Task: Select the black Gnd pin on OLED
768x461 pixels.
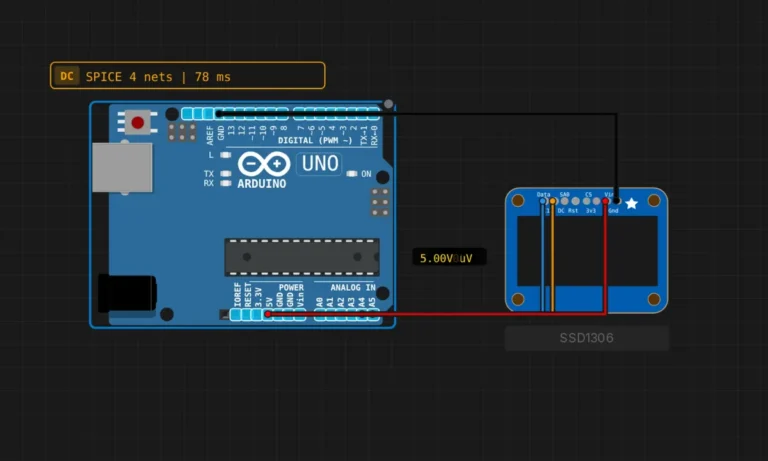Action: pyautogui.click(x=617, y=201)
